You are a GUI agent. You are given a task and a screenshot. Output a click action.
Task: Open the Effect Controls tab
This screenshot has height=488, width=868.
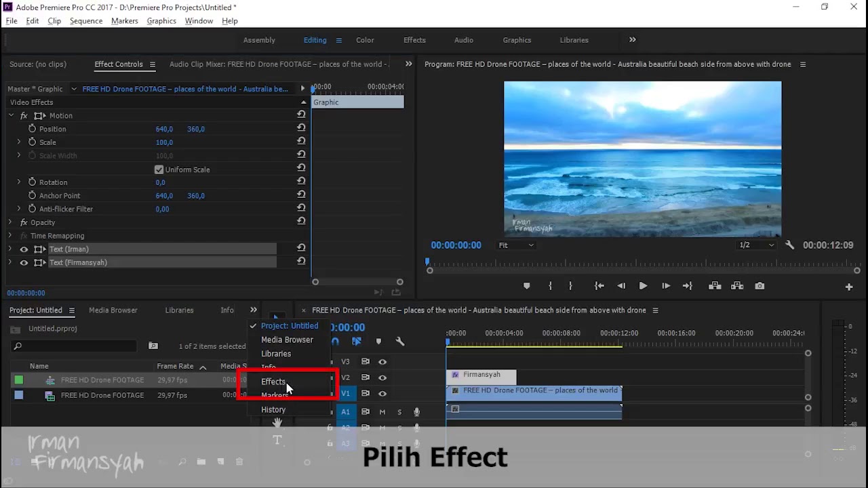coord(119,64)
